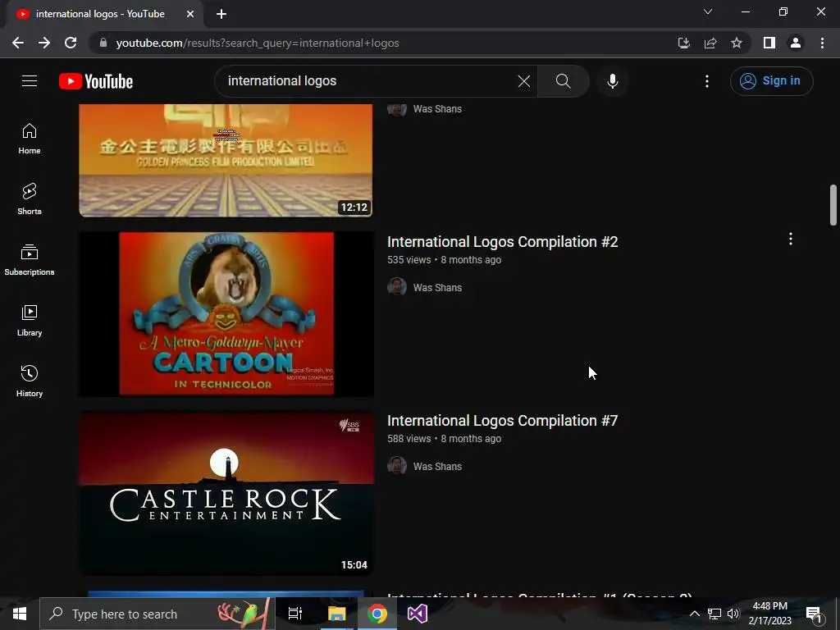Open the YouTube hamburger guide menu
Viewport: 840px width, 630px height.
point(30,81)
